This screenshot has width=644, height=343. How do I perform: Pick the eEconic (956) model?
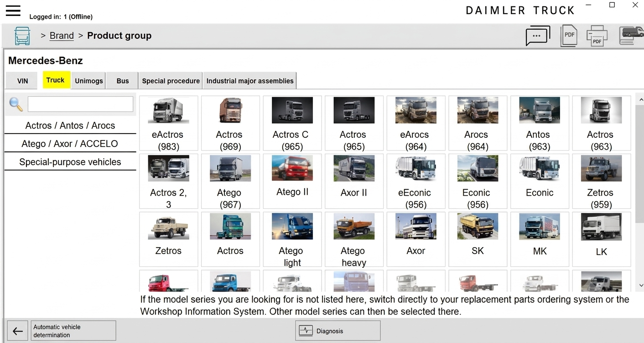tap(416, 181)
